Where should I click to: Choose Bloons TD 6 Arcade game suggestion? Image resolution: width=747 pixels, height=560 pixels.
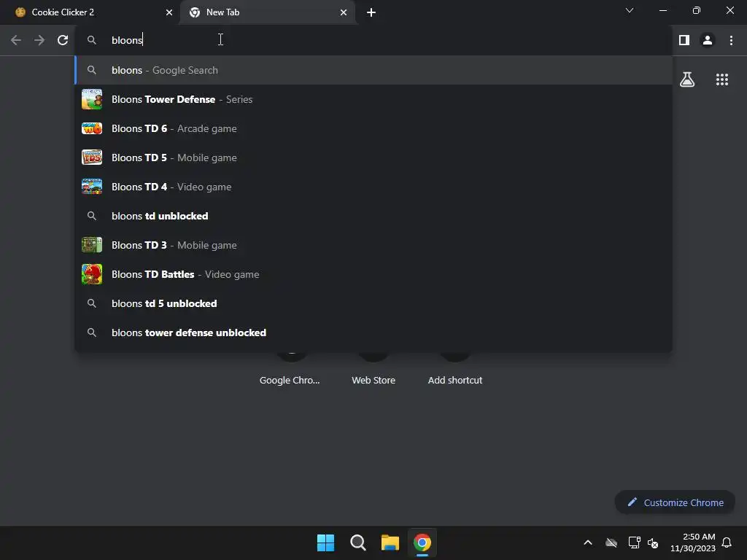pyautogui.click(x=373, y=128)
